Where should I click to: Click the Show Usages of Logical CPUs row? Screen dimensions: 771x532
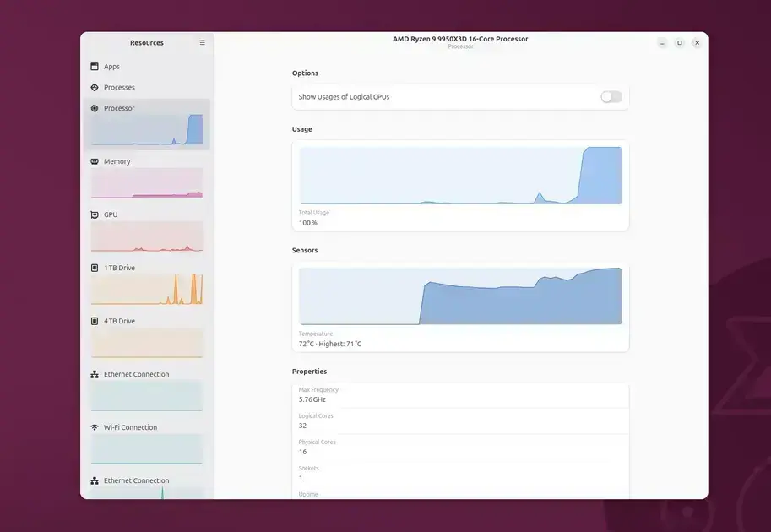(460, 97)
